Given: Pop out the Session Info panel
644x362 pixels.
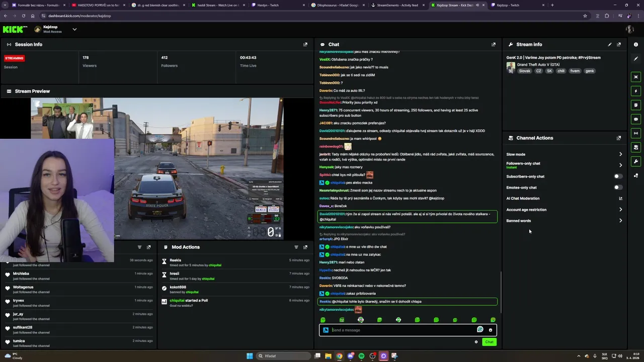Looking at the screenshot, I should (x=305, y=44).
